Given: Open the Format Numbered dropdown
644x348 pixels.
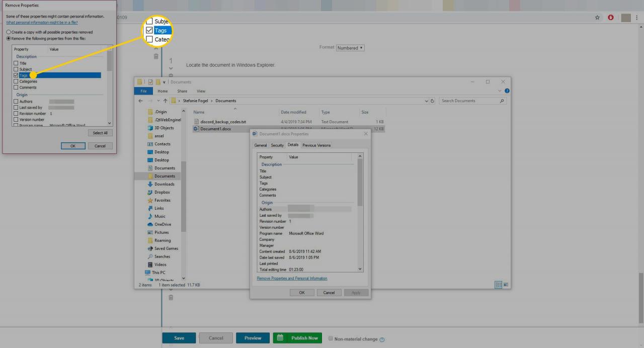Looking at the screenshot, I should [350, 48].
